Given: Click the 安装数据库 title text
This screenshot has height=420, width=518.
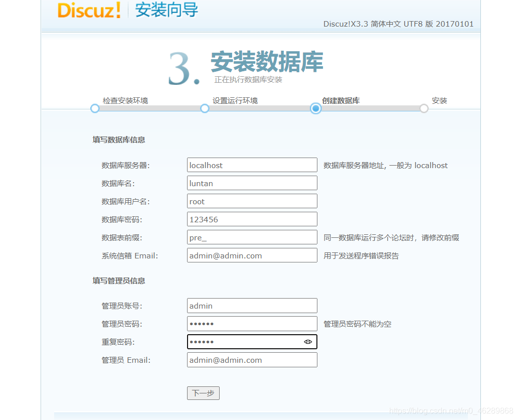Looking at the screenshot, I should click(x=267, y=62).
